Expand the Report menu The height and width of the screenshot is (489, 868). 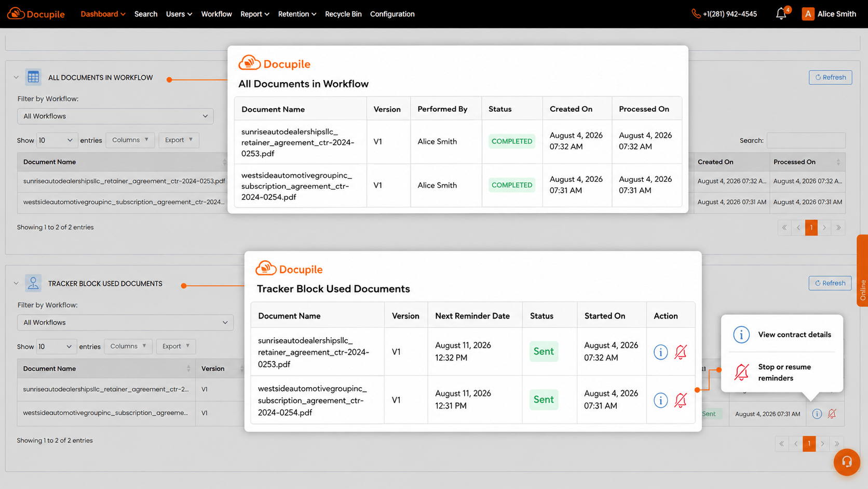[x=255, y=14]
